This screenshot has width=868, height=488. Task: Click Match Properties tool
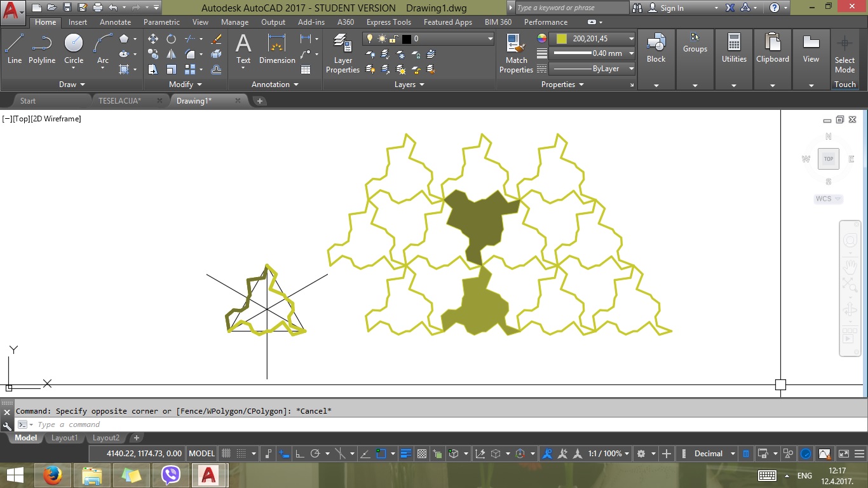pyautogui.click(x=516, y=53)
